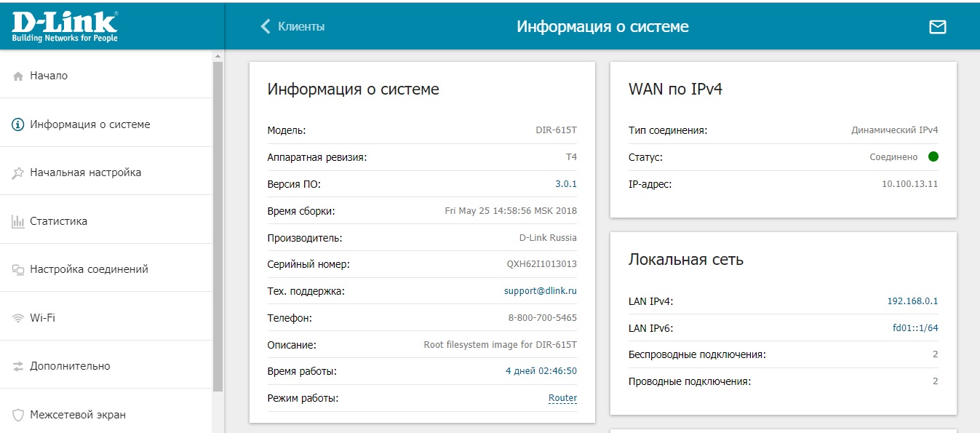Click the firmware version 3.0.1 link

[565, 184]
